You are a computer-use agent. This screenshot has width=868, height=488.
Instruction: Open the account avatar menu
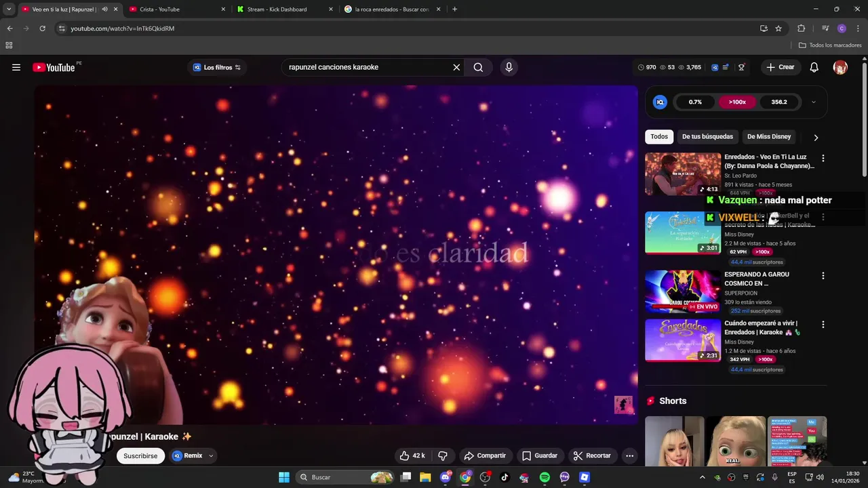coord(840,67)
